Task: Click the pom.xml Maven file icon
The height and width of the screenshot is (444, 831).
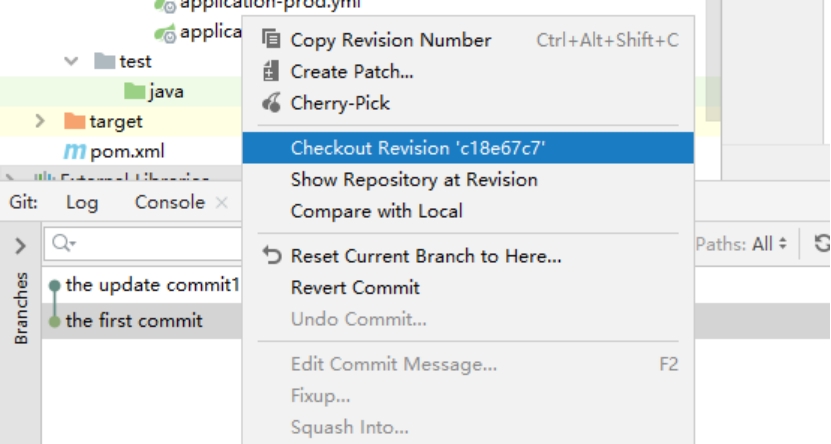Action: click(x=74, y=152)
